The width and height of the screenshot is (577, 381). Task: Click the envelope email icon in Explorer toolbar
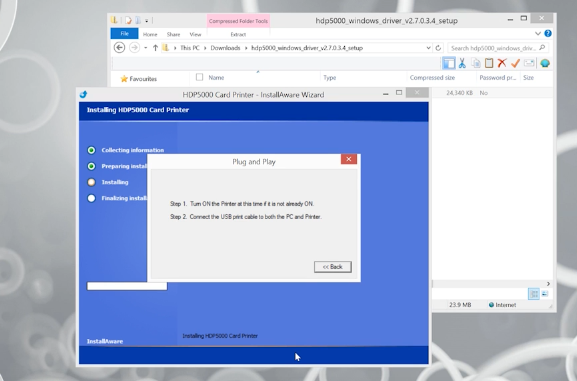(529, 63)
